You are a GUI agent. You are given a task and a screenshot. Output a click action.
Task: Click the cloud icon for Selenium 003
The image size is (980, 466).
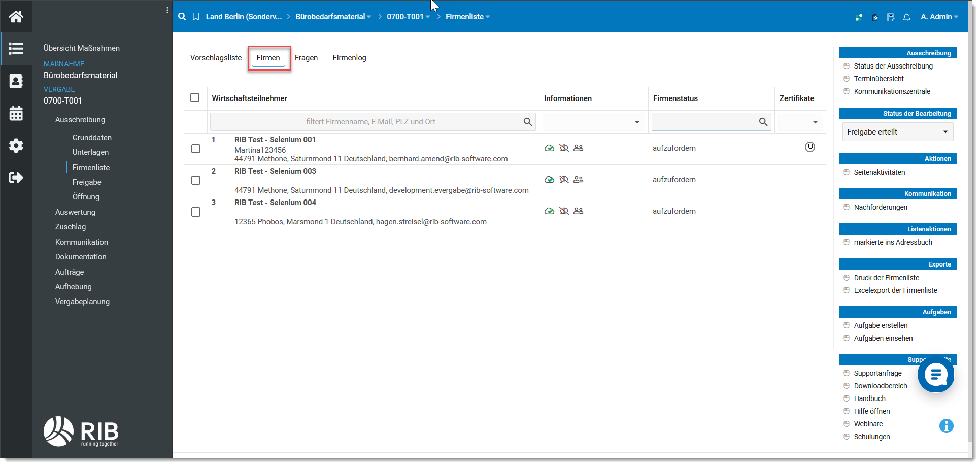549,180
